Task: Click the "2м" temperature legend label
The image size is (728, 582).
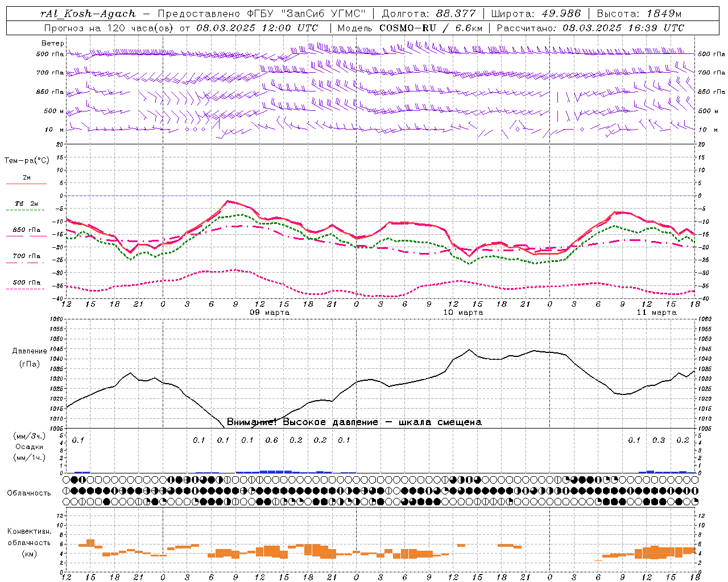Action: coord(27,177)
